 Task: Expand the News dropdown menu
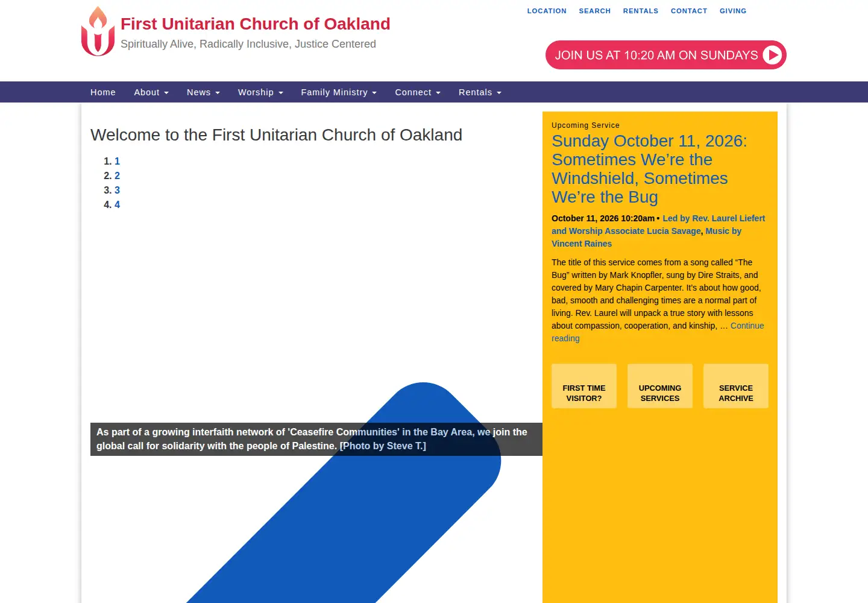tap(203, 92)
